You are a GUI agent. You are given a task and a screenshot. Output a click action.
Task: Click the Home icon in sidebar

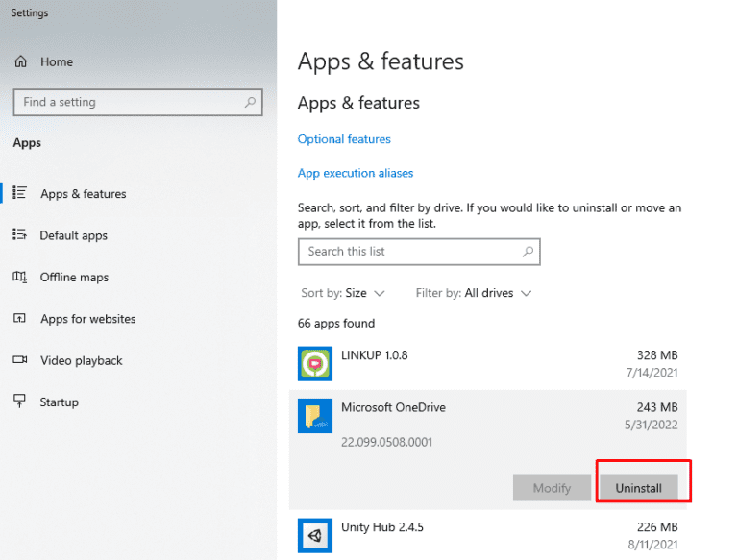coord(20,61)
